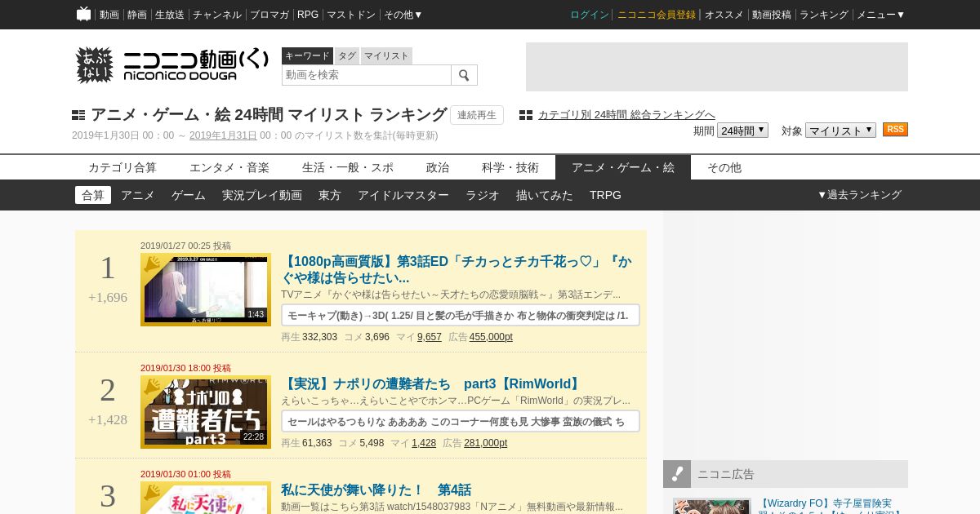This screenshot has width=980, height=514.
Task: Open the 生活・一般・スポ tab
Action: point(348,167)
